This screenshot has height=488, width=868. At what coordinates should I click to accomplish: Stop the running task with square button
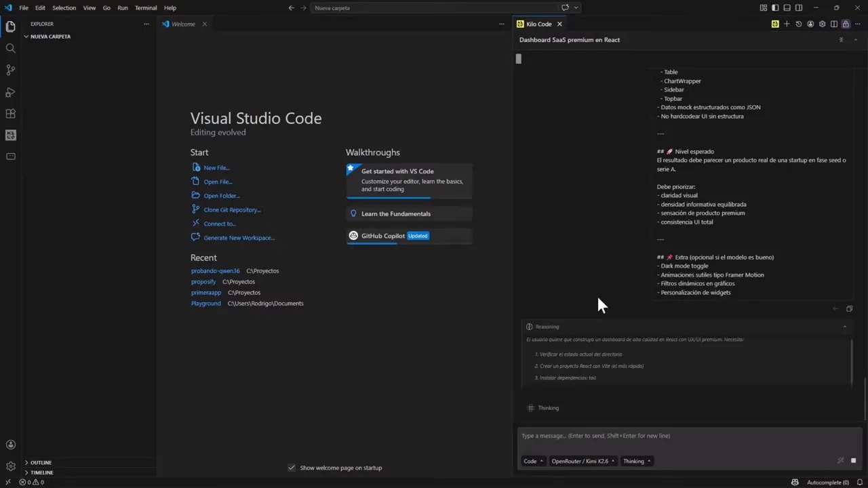coord(853,461)
